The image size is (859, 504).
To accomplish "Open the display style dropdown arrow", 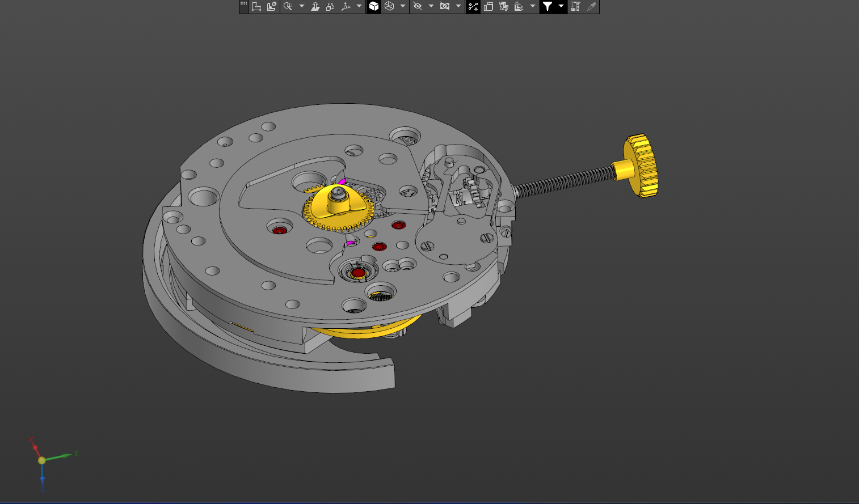I will pos(403,6).
